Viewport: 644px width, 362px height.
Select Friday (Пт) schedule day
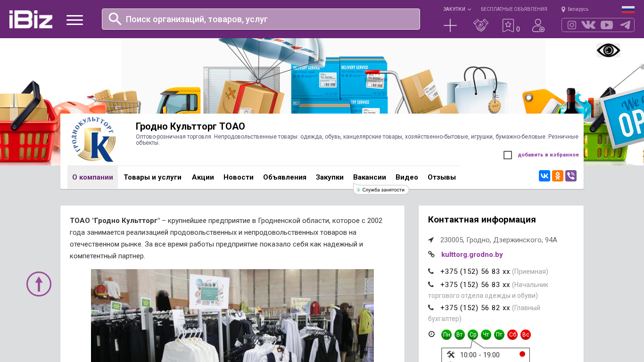click(x=499, y=335)
